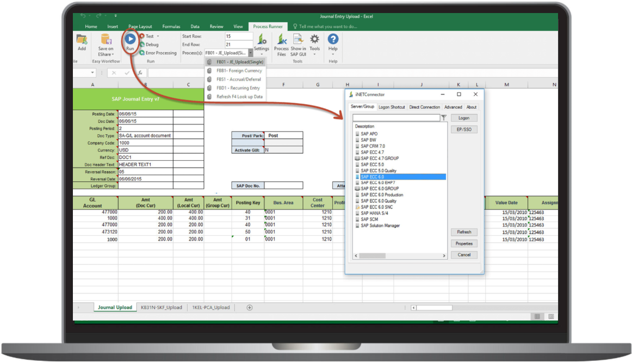Click the Doc Header Text cell HEADER TEXT1
632x364 pixels.
click(x=146, y=165)
